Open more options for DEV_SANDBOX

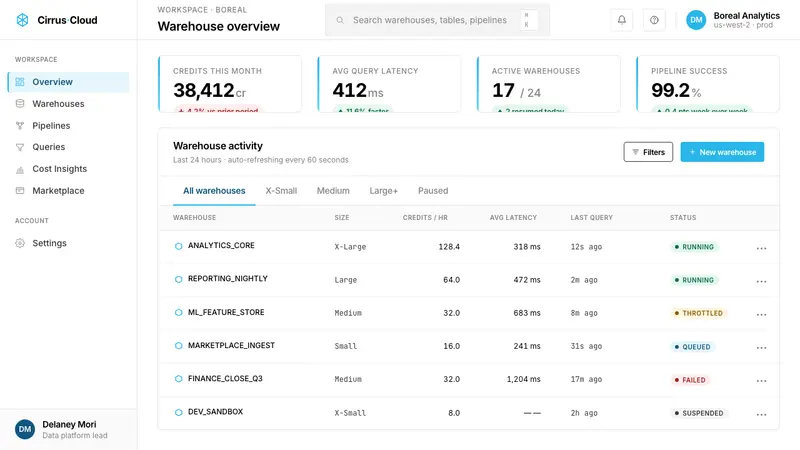(761, 414)
